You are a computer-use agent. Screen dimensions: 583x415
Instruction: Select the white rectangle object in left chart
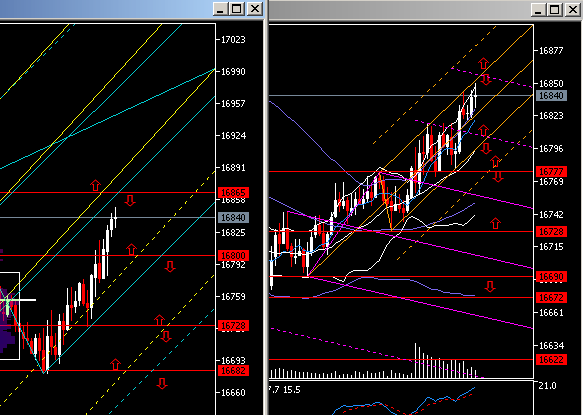coord(10,316)
